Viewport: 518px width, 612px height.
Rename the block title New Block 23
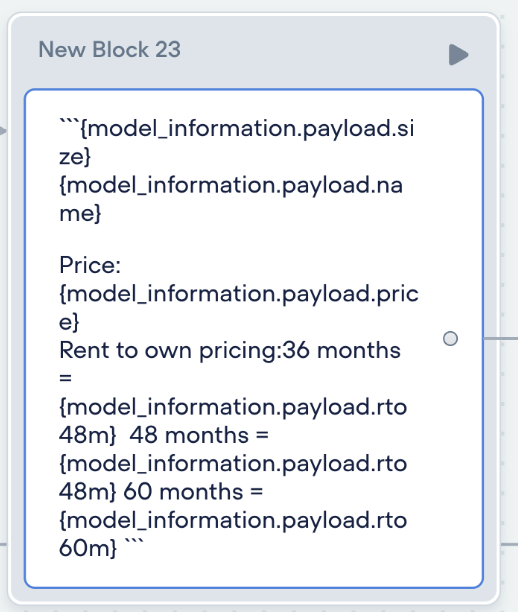pos(109,50)
